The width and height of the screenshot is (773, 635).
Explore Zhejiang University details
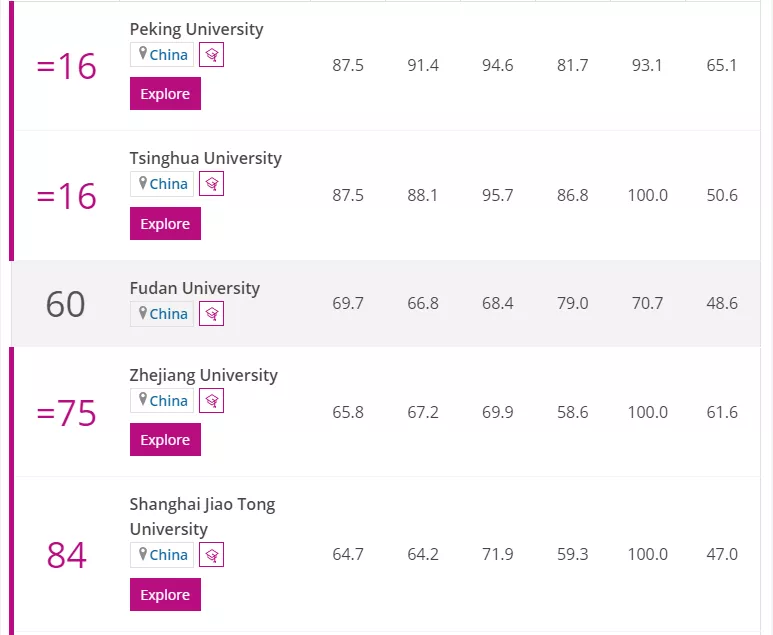(x=165, y=440)
